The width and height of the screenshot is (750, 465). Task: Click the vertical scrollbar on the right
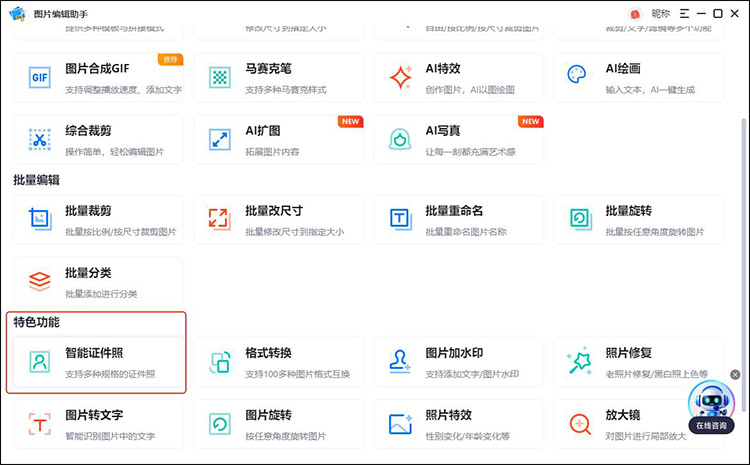[743, 263]
